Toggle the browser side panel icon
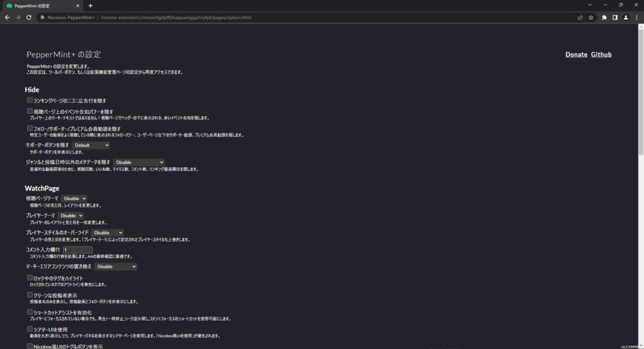644x349 pixels. click(615, 18)
